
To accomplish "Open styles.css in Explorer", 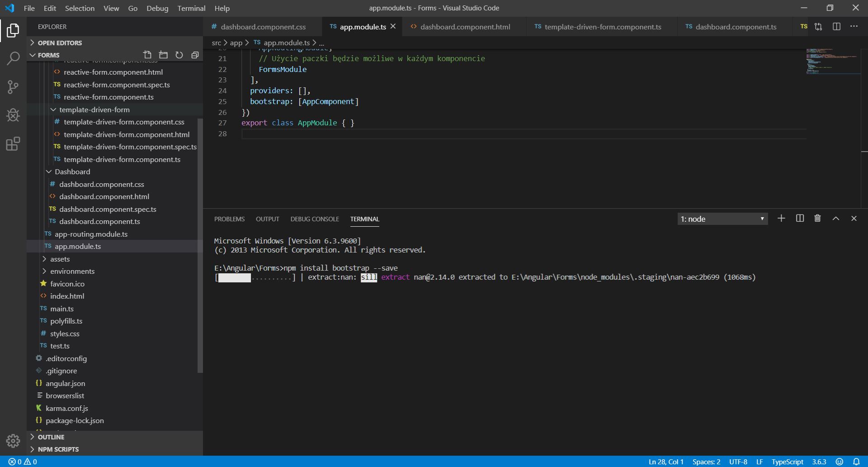I will pos(115,334).
